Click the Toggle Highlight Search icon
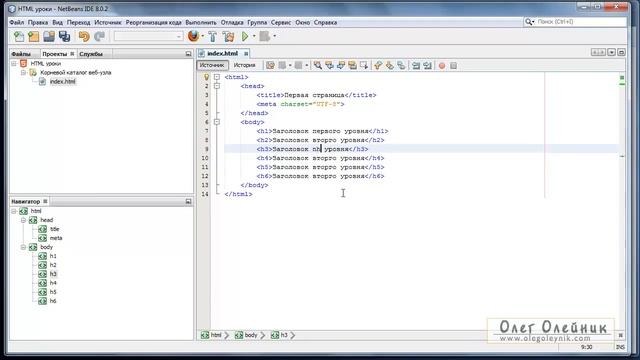This screenshot has width=640, height=360. 352,65
